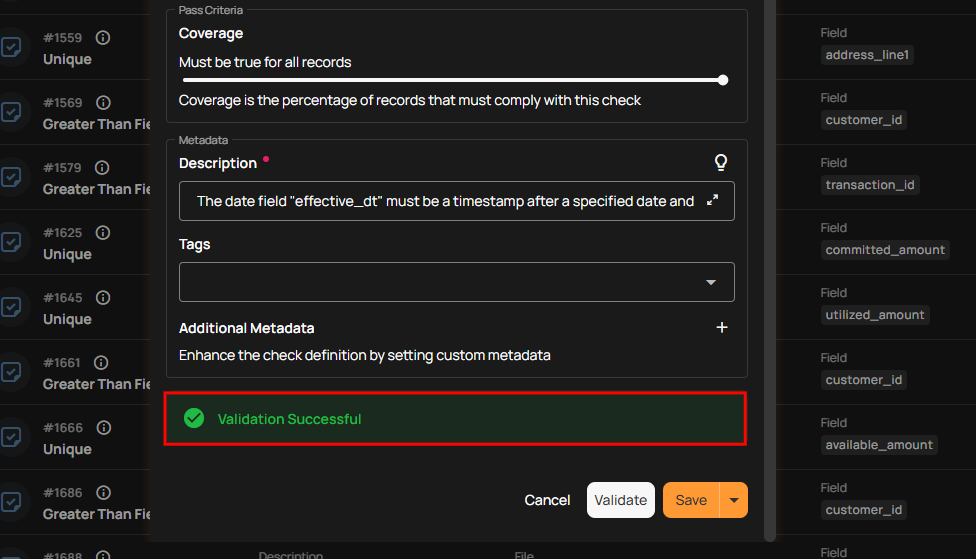Click the Description text input field
This screenshot has width=976, height=559.
pyautogui.click(x=445, y=201)
